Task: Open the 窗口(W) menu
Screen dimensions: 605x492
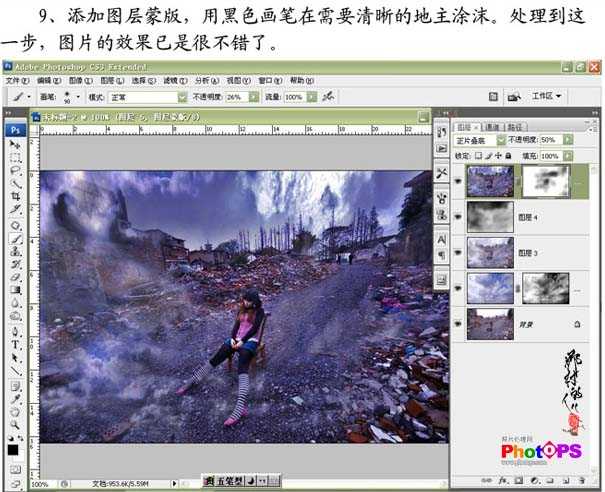Action: pyautogui.click(x=270, y=81)
